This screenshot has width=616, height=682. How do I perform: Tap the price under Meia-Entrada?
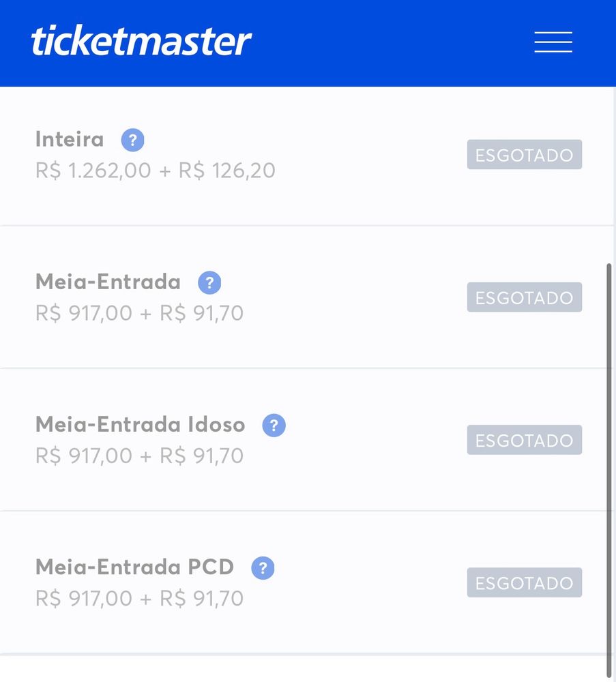(139, 313)
